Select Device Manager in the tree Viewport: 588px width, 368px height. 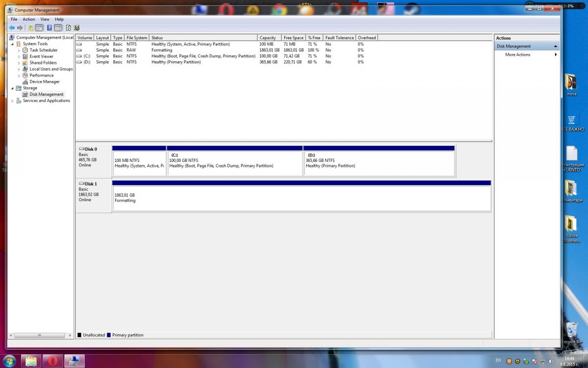[x=45, y=81]
